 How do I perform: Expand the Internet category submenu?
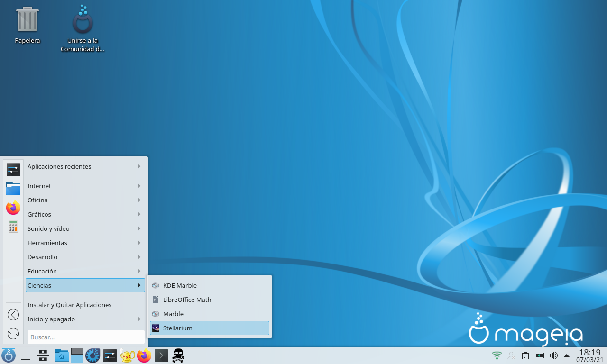click(85, 186)
